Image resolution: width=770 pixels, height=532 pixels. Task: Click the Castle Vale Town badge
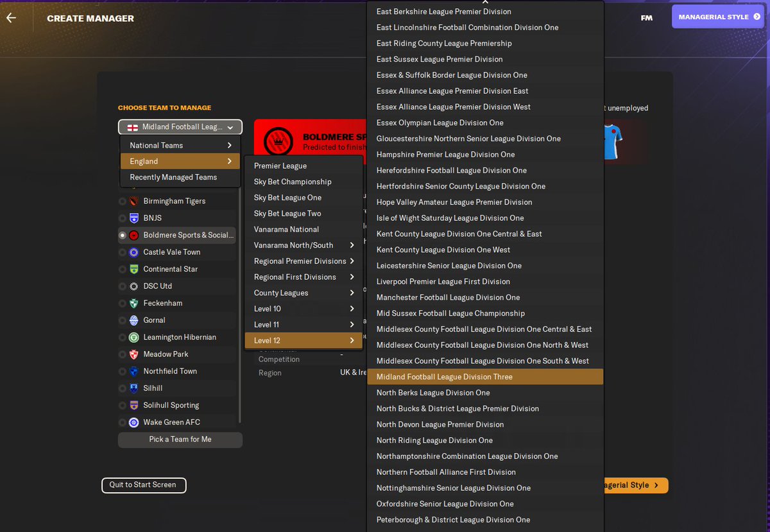[x=133, y=252]
